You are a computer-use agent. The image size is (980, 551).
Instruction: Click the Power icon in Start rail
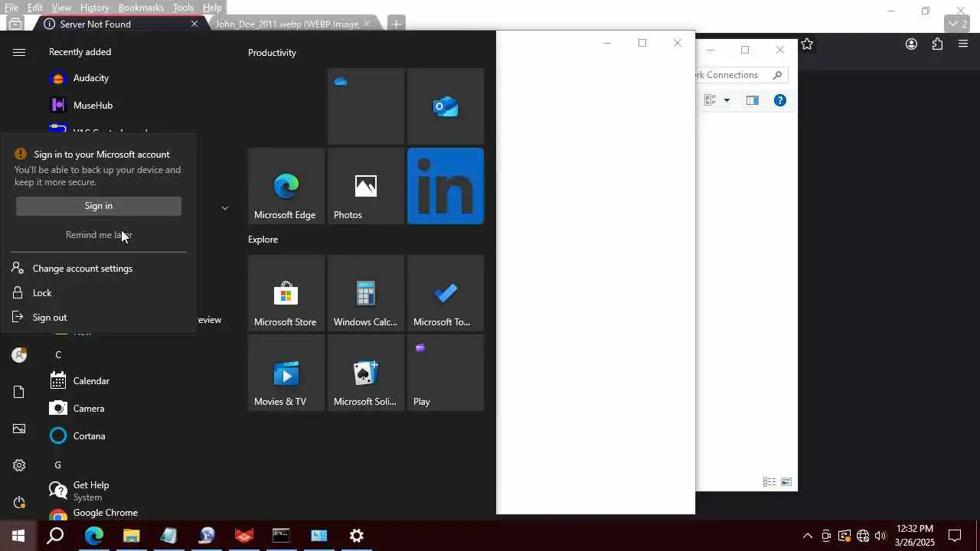19,502
